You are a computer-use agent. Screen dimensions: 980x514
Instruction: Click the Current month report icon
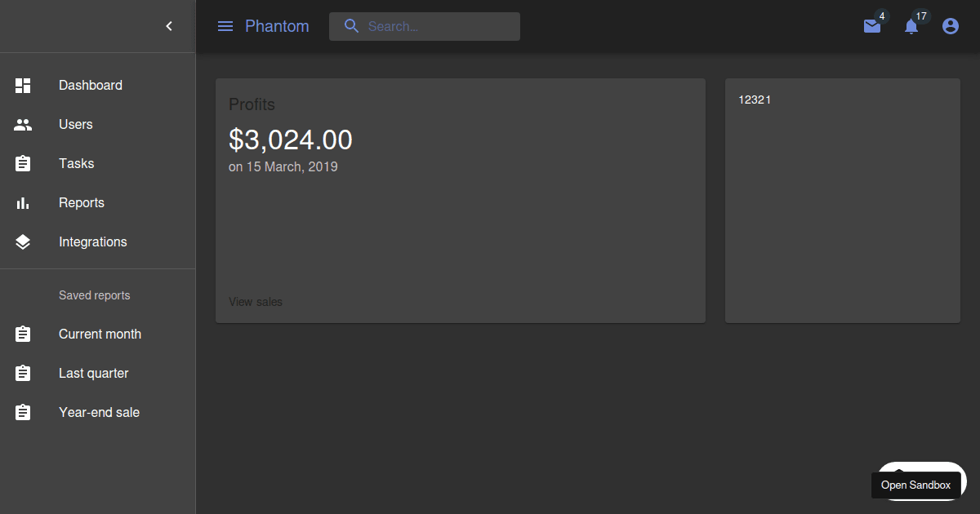[22, 334]
